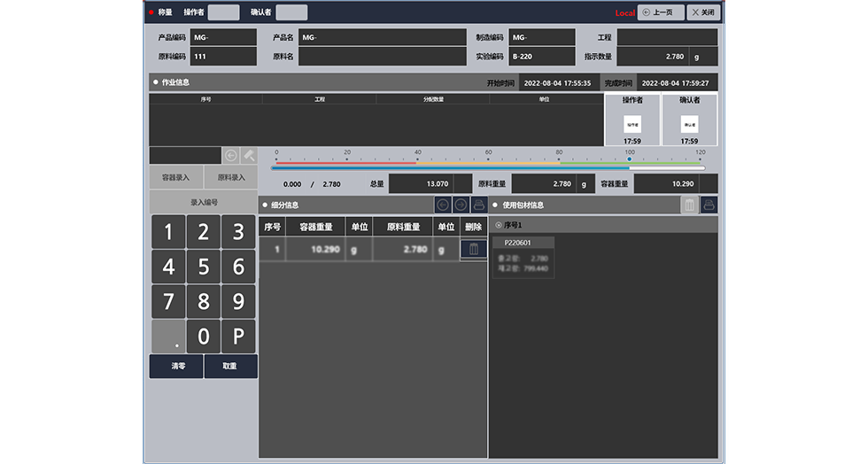Click the left arrow icon in 细分信息 header
The width and height of the screenshot is (868, 464).
point(443,205)
